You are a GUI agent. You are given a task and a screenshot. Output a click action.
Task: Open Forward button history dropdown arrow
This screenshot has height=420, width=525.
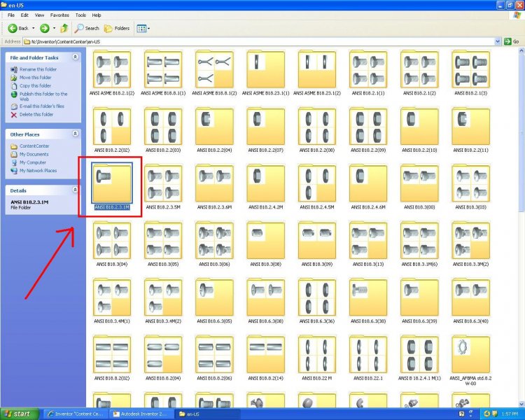[x=54, y=29]
